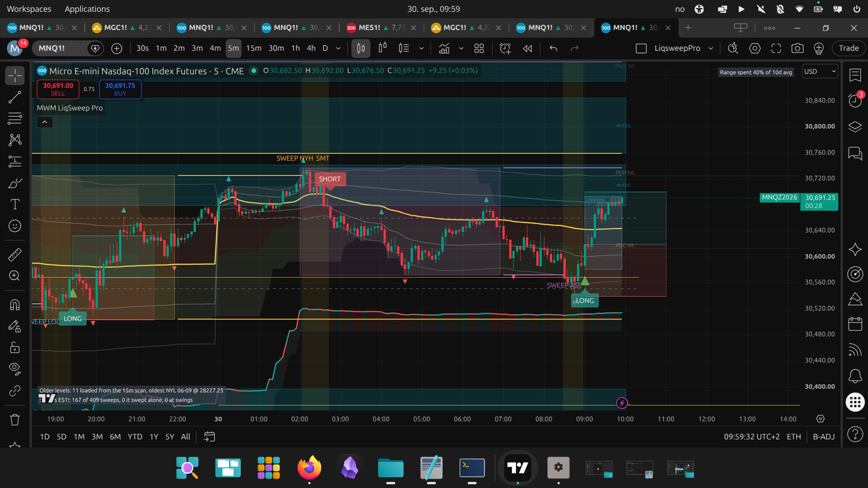
Task: Select the Text annotation tool
Action: [15, 204]
